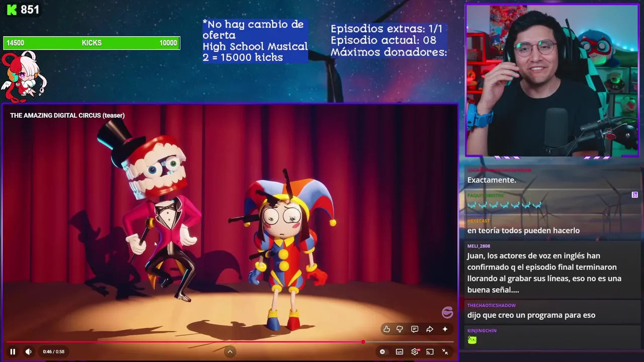Click the cat emotes row in chat

point(505,205)
